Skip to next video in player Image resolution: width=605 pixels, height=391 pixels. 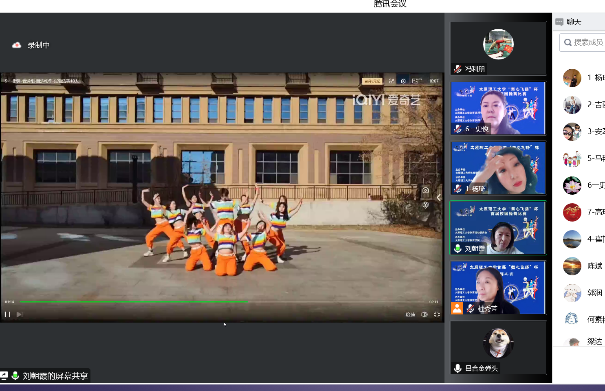pos(19,315)
